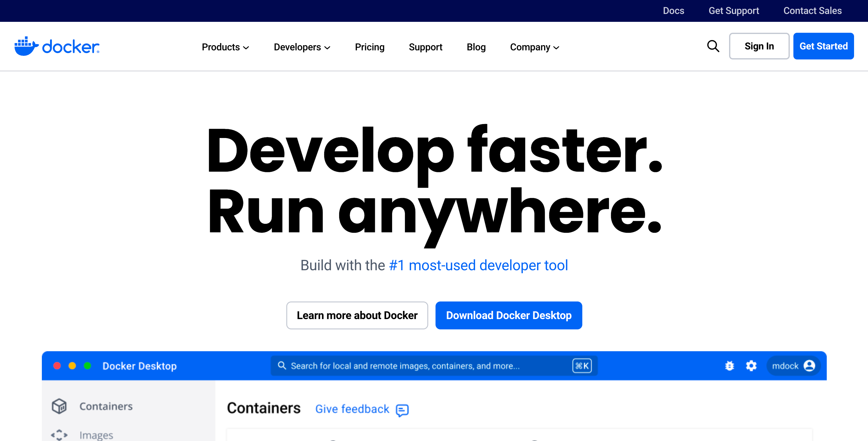Open the Docs link in top bar
This screenshot has height=441, width=868.
(x=674, y=11)
